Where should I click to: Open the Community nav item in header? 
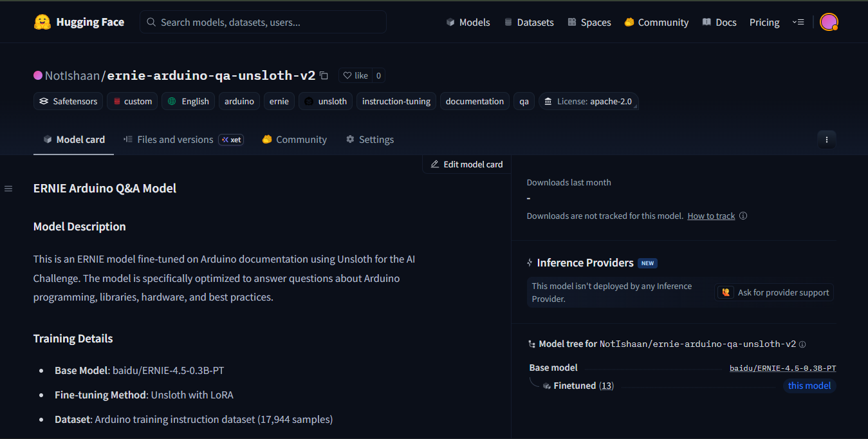point(656,22)
